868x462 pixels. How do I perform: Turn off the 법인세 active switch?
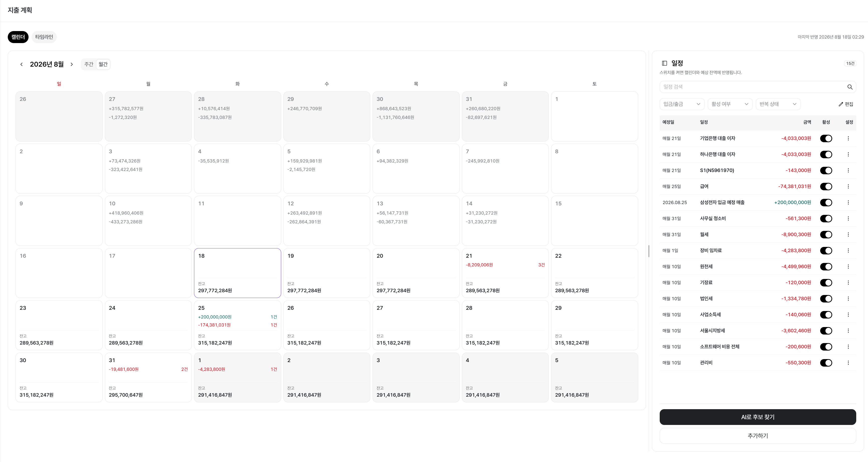826,298
